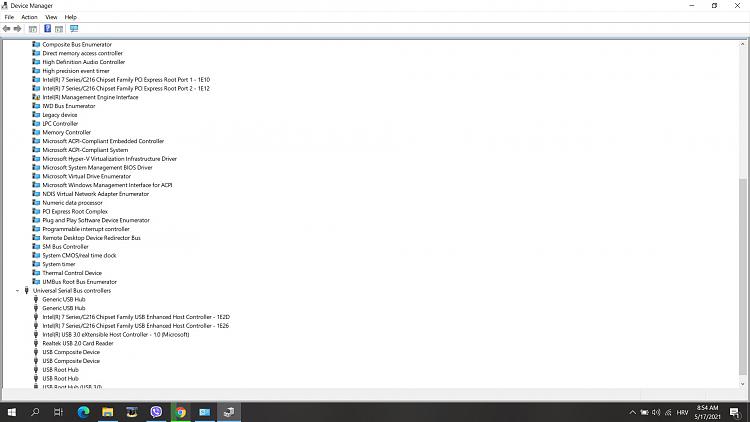This screenshot has height=422, width=750.
Task: Select USB Enhanced Host Controller - 1E26
Action: tap(135, 325)
